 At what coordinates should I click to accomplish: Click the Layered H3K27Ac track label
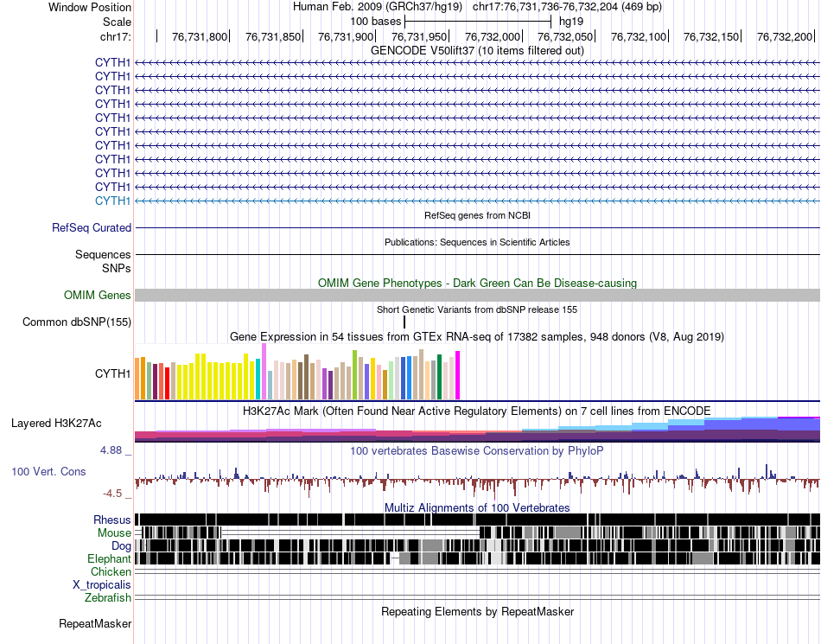56,423
